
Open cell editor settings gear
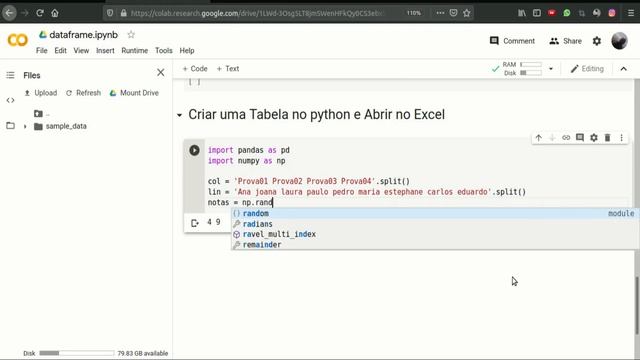[x=594, y=138]
